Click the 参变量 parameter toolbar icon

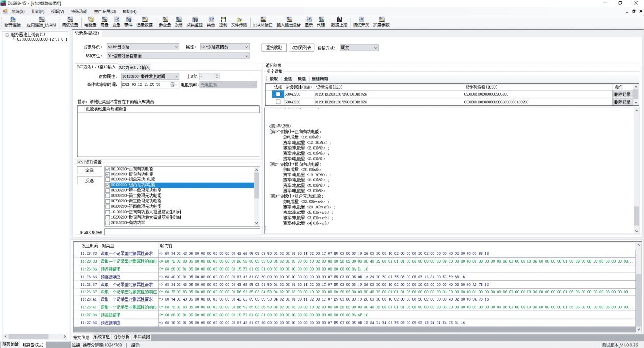coord(165,22)
